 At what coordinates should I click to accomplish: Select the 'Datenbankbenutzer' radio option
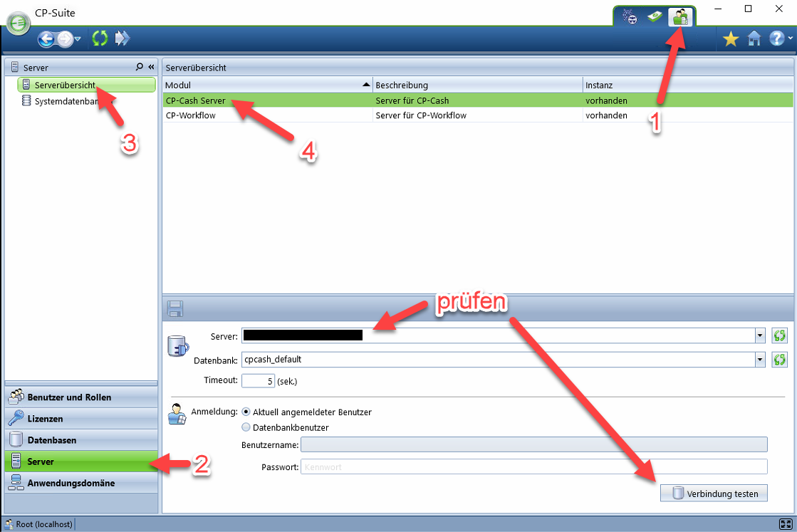(246, 427)
